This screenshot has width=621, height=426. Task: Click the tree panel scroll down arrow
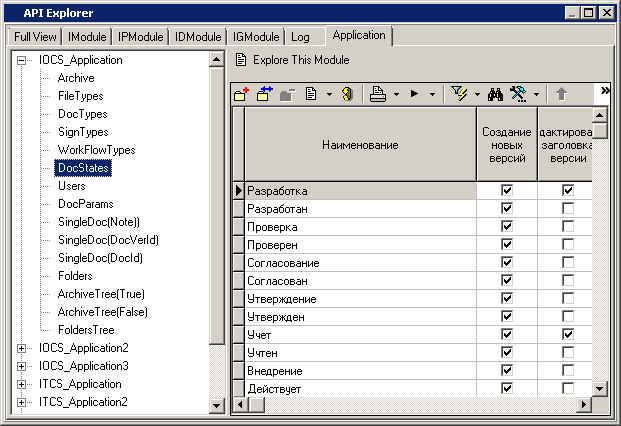coord(217,406)
